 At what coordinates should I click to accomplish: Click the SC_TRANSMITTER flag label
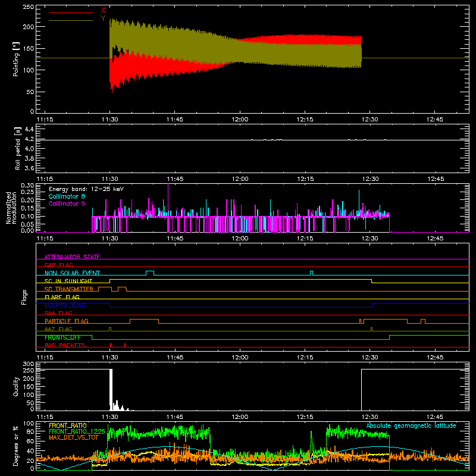click(x=68, y=289)
